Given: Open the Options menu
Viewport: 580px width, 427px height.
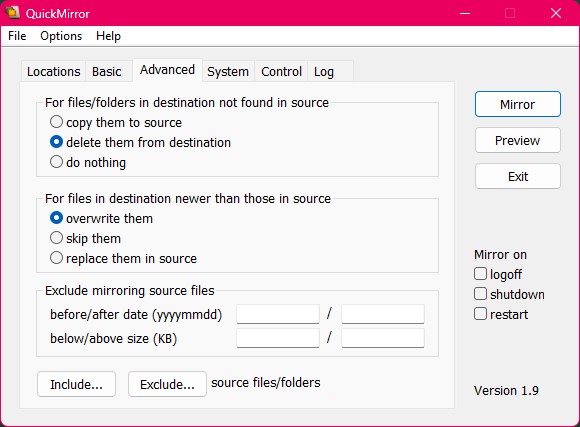Looking at the screenshot, I should point(61,36).
